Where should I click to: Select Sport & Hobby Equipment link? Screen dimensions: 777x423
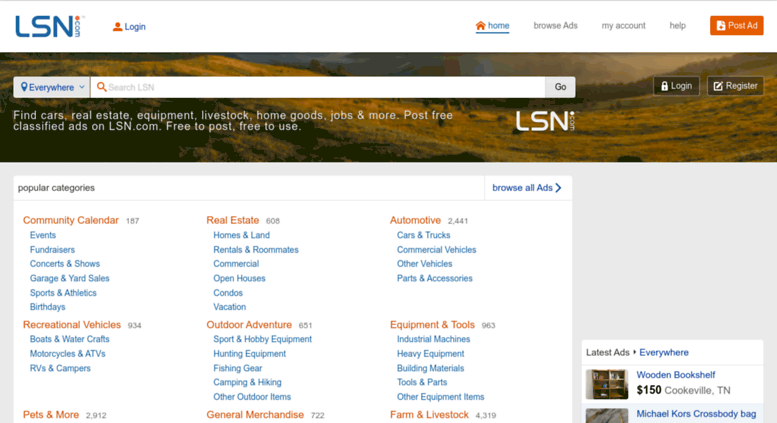[263, 339]
